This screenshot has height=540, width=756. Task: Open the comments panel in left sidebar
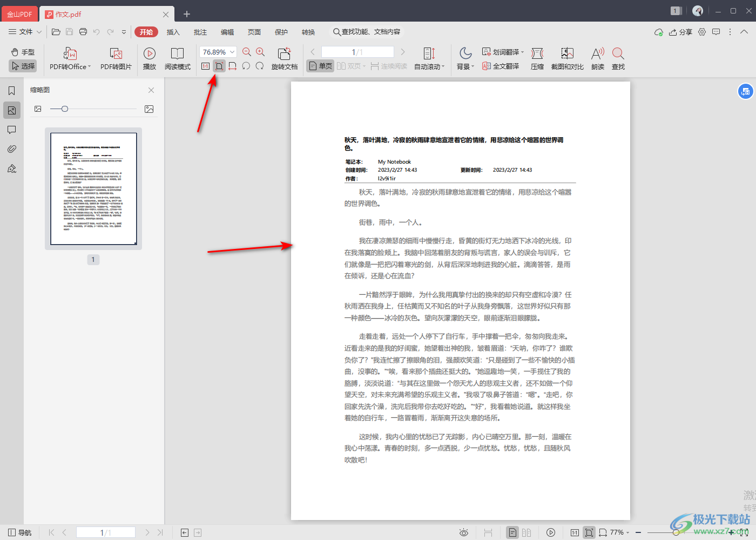point(12,130)
